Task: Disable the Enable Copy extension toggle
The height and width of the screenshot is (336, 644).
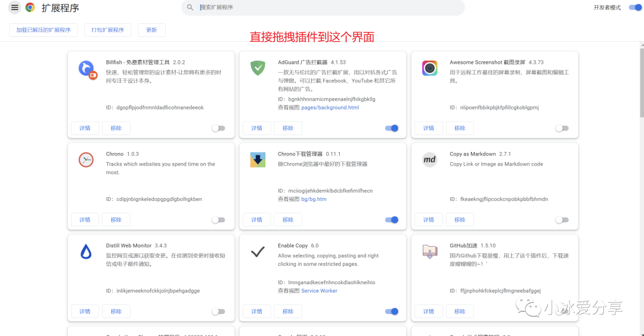Action: tap(391, 312)
